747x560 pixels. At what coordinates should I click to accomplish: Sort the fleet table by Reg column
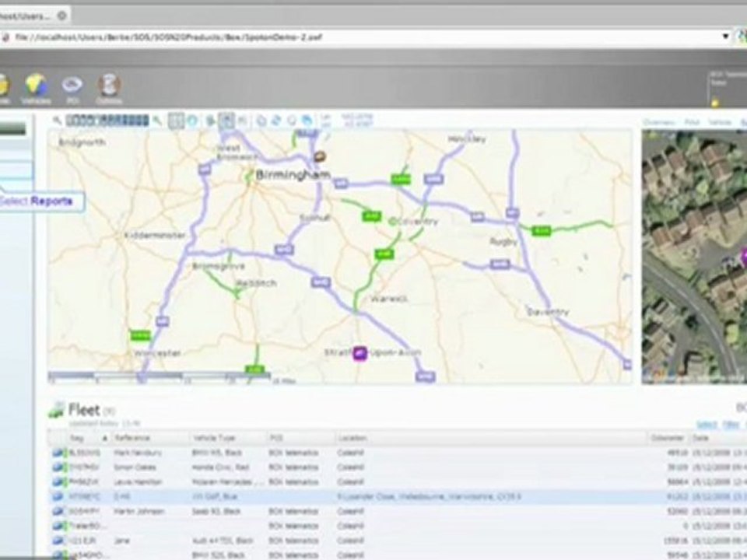coord(89,438)
